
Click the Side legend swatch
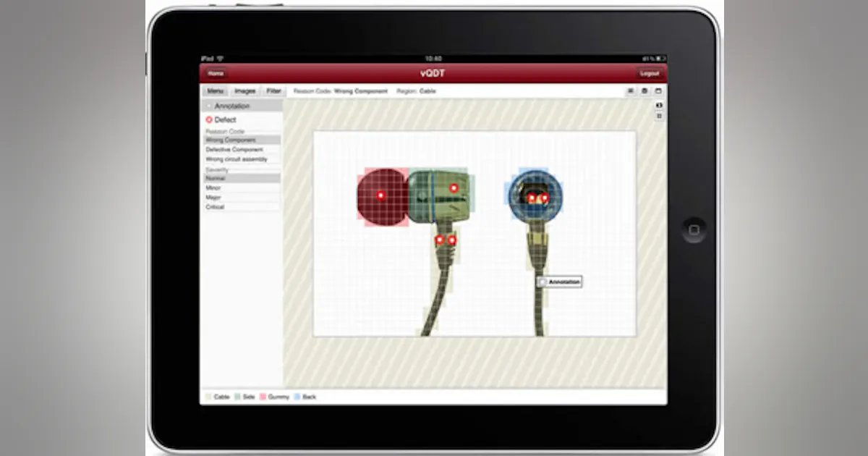237,397
